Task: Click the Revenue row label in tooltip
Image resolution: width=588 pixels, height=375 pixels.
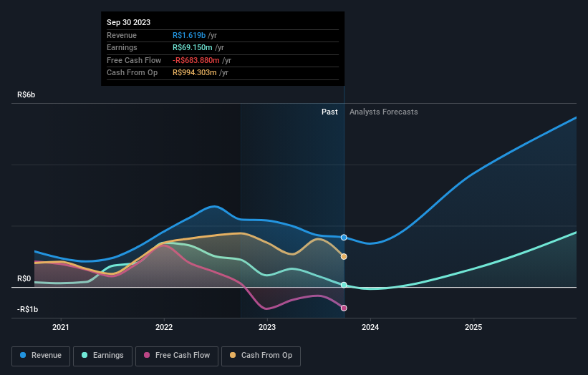Action: click(x=122, y=35)
